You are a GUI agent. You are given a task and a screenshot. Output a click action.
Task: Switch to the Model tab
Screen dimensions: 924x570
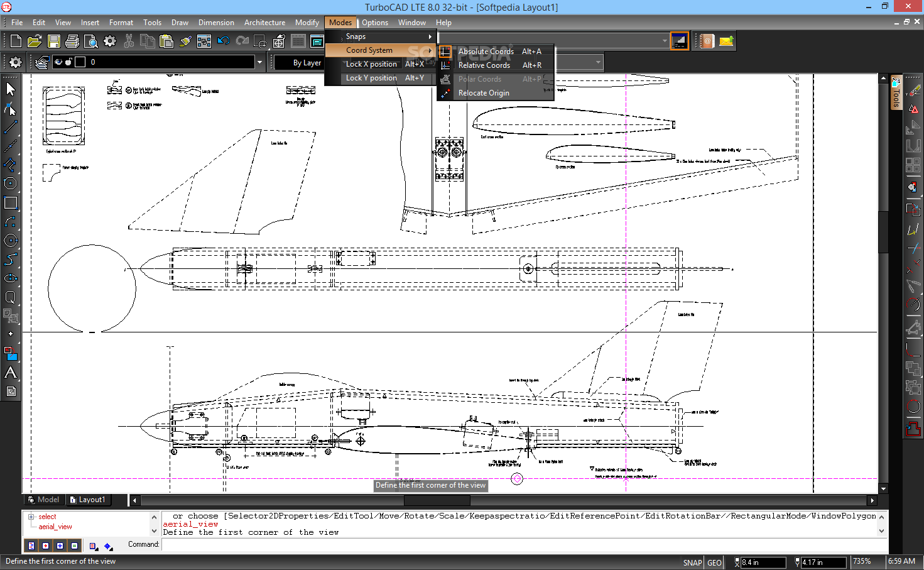click(x=43, y=500)
